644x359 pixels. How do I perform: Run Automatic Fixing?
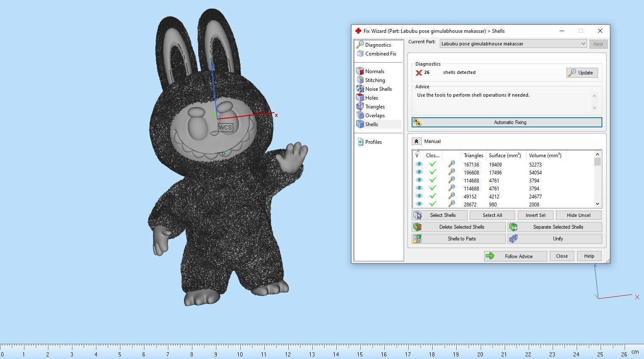pos(507,122)
